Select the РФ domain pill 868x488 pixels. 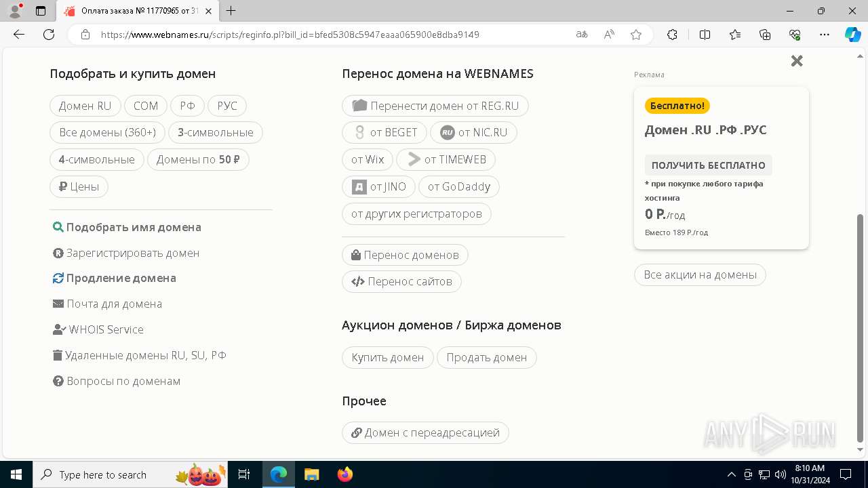click(187, 106)
